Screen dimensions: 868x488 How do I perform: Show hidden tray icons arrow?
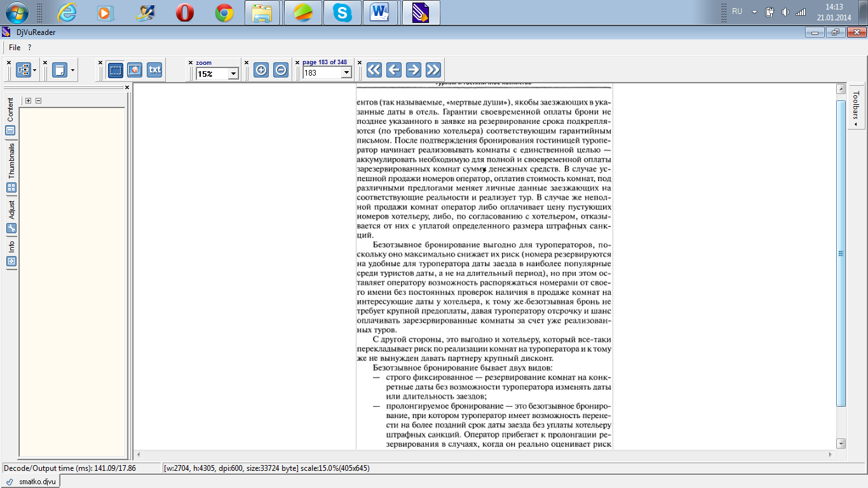point(754,11)
